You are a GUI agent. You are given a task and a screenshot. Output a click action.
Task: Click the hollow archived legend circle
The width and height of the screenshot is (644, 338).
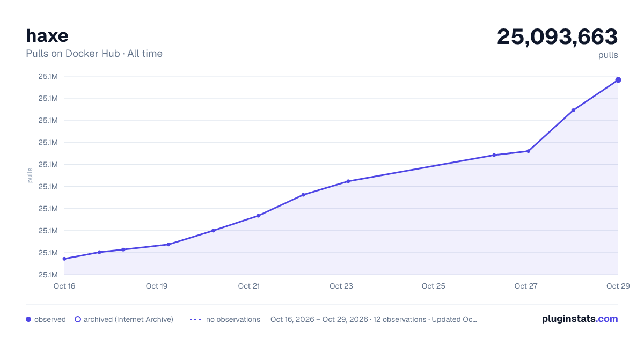point(78,319)
